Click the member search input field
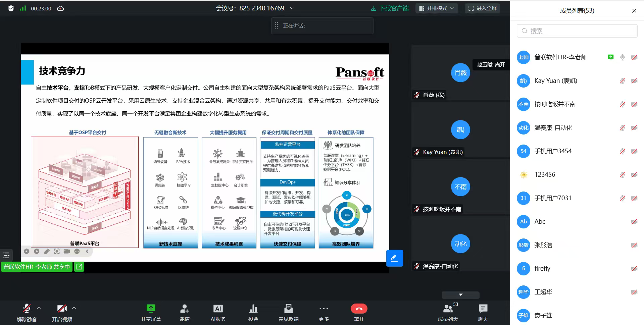644x325 pixels. click(x=577, y=31)
